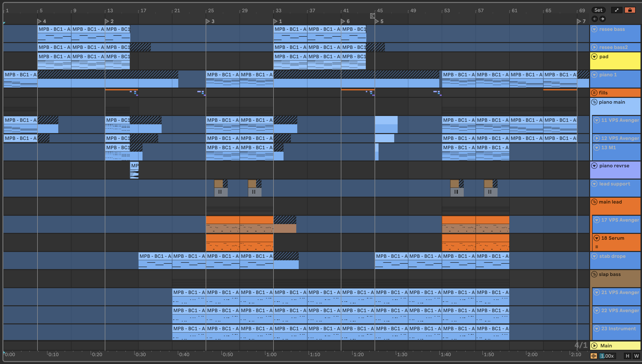642x364 pixels.
Task: Click the loop end punch marker icon
Action: 372,16
